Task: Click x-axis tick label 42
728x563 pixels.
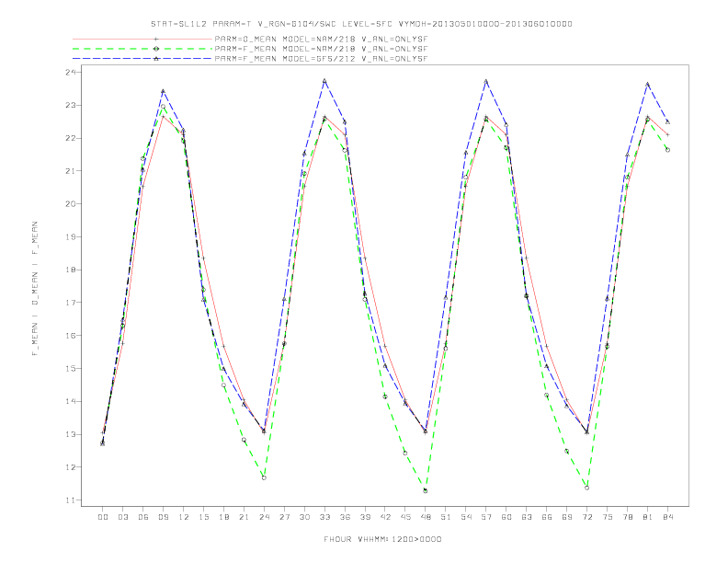Action: 385,517
